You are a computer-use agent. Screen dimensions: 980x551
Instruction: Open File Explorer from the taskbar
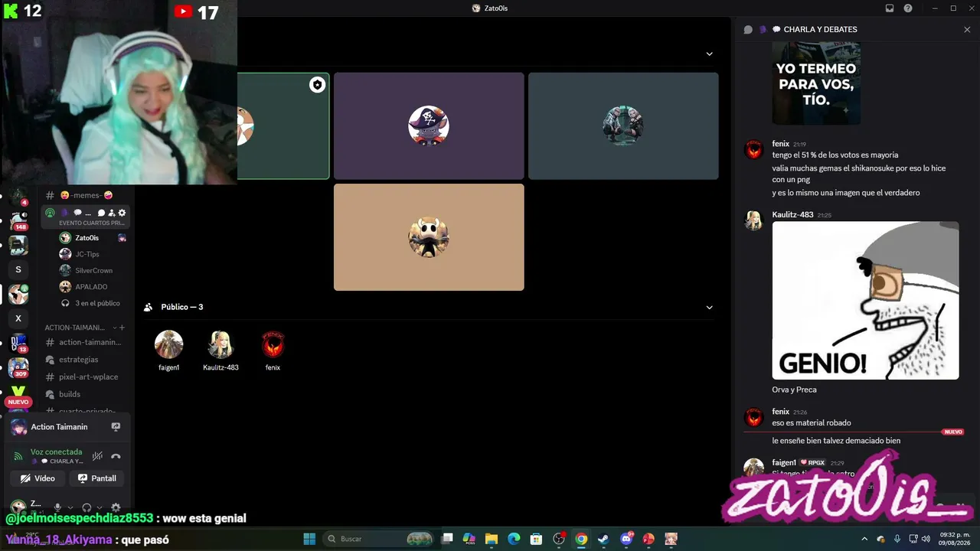pyautogui.click(x=492, y=539)
